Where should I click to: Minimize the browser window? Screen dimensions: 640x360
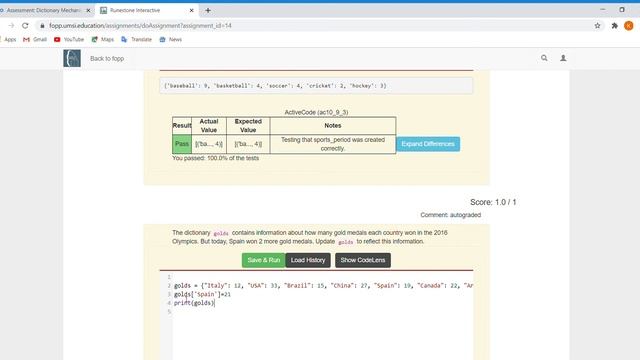tap(603, 10)
